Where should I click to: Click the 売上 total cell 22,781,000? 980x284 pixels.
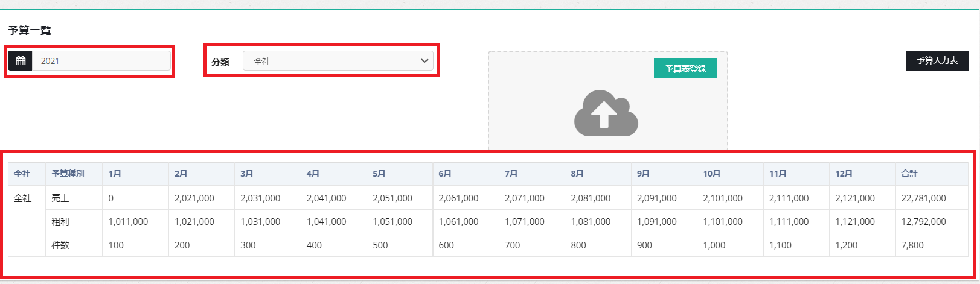(x=923, y=198)
